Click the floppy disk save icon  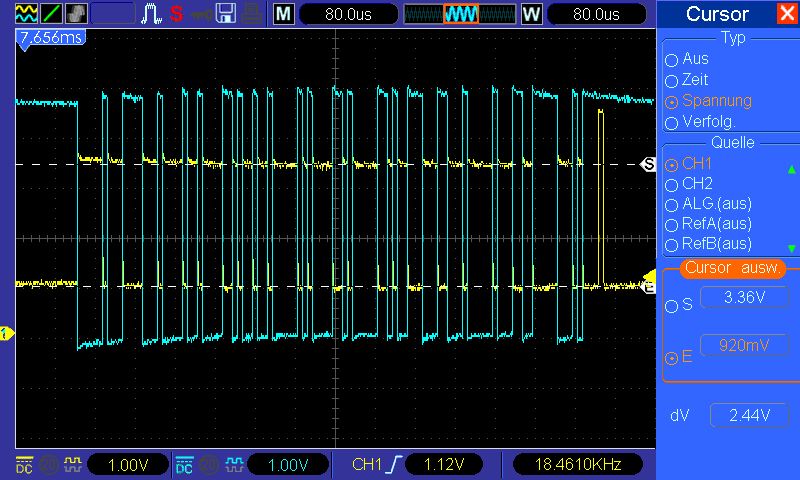226,14
